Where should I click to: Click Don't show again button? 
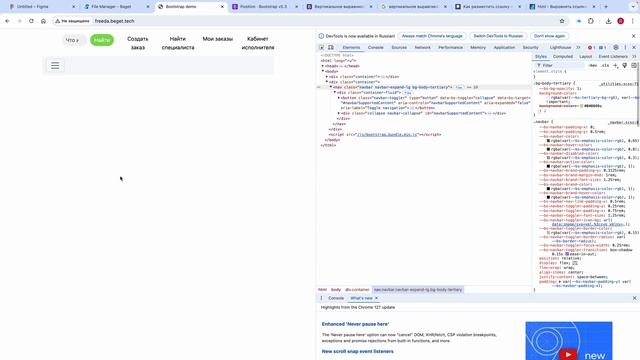(x=549, y=36)
